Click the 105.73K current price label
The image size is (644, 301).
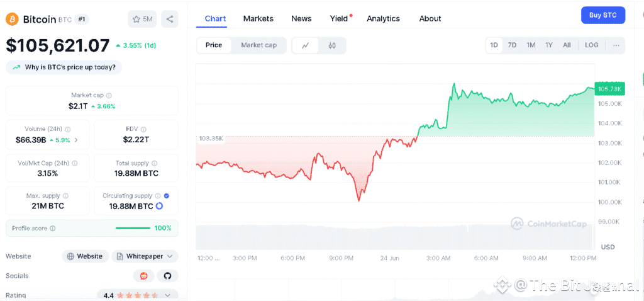pyautogui.click(x=610, y=89)
